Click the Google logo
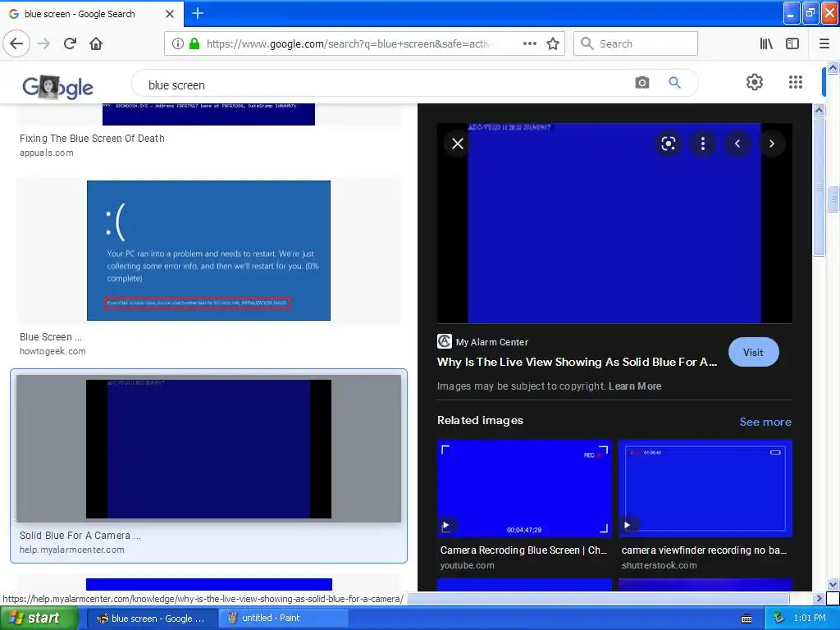The height and width of the screenshot is (630, 840). 58,87
